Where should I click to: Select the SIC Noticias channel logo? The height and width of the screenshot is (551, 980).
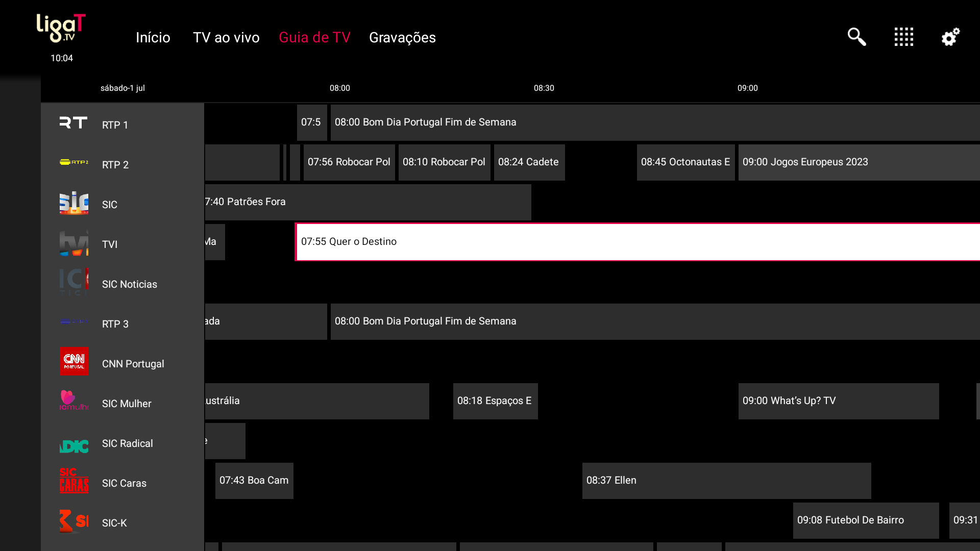click(x=74, y=282)
